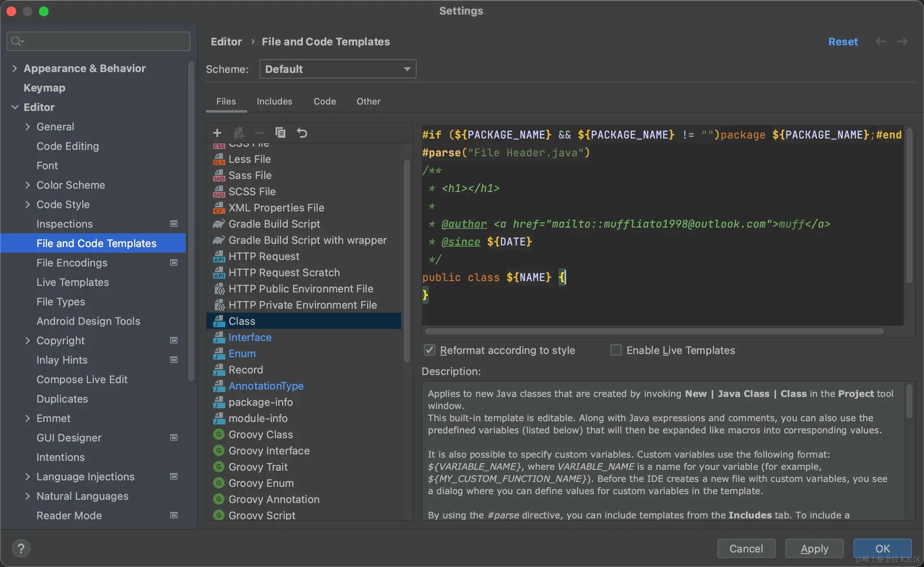Image resolution: width=924 pixels, height=567 pixels.
Task: Switch to the Includes tab
Action: 274,101
